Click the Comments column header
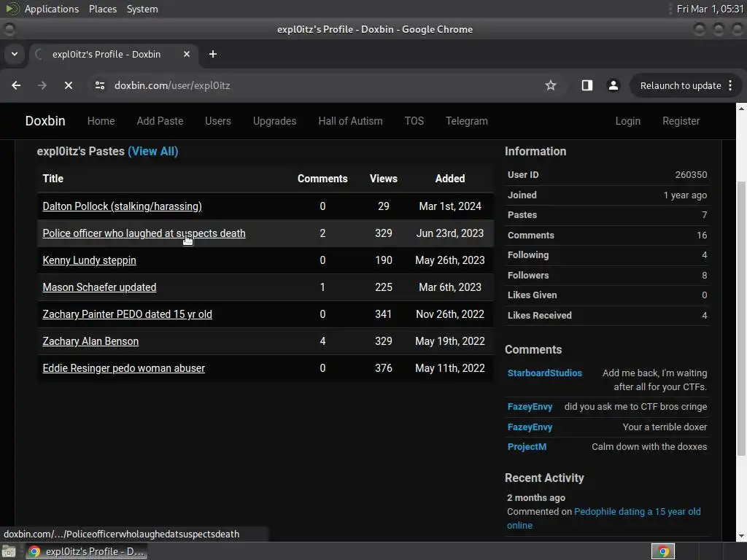Viewport: 747px width, 560px height. point(322,179)
